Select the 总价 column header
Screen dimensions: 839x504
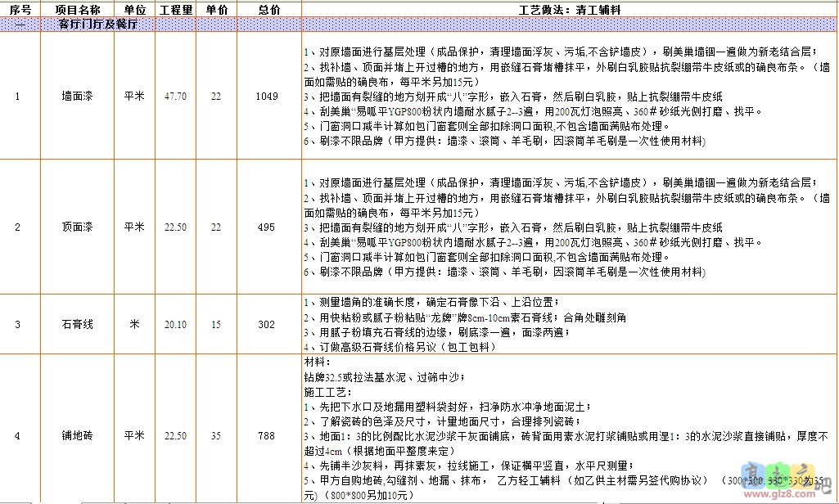[x=267, y=9]
